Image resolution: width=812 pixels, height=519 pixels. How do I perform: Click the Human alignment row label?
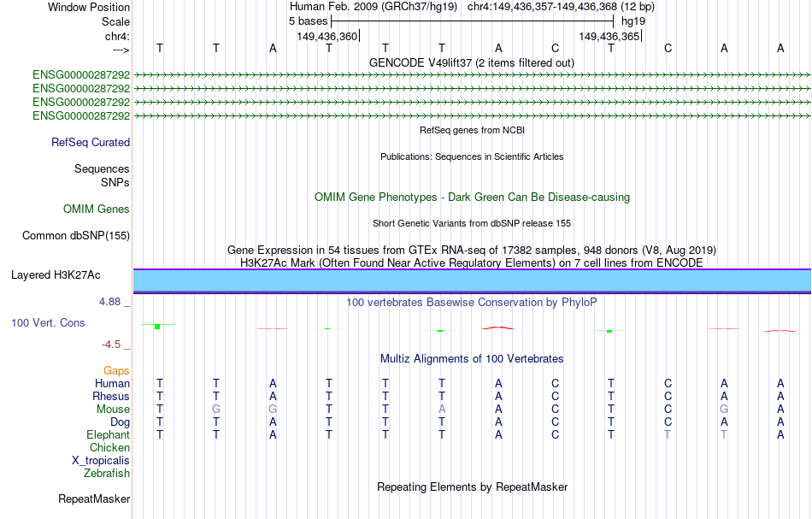point(112,384)
